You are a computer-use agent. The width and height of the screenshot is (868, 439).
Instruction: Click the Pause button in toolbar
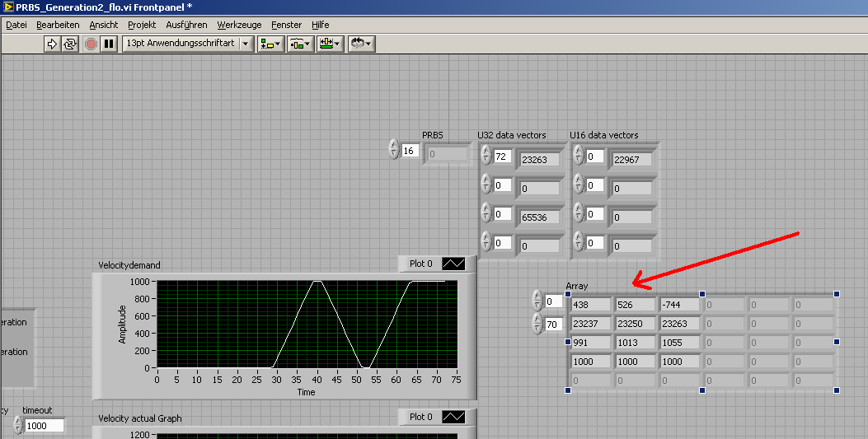[x=109, y=44]
